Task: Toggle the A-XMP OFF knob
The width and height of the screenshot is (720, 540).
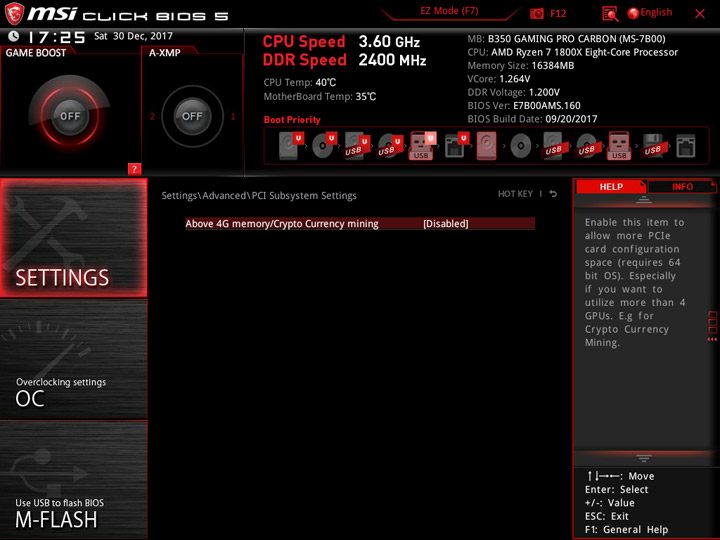Action: coord(192,116)
